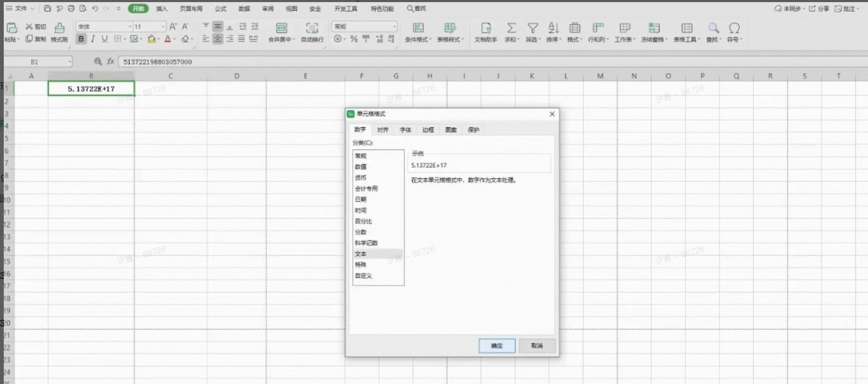Click the Paste clipboard icon
The image size is (868, 384).
[12, 28]
